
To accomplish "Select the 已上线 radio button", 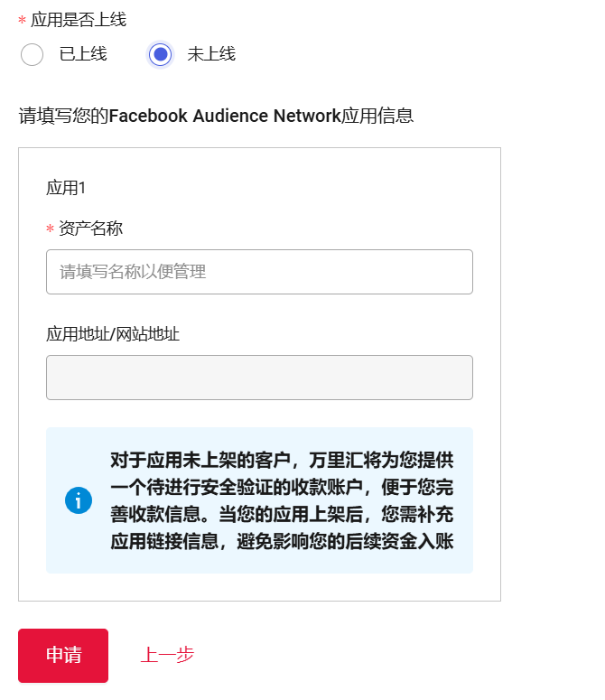I will coord(32,55).
